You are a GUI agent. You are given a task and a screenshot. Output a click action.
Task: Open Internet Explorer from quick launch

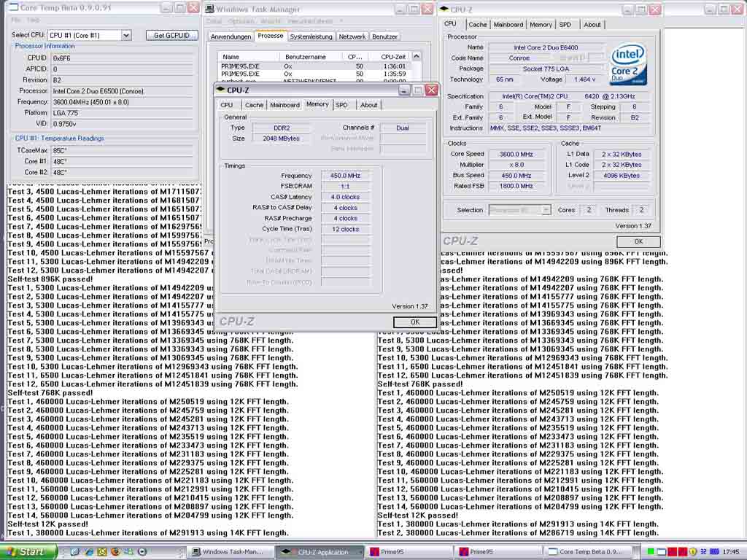(x=89, y=552)
